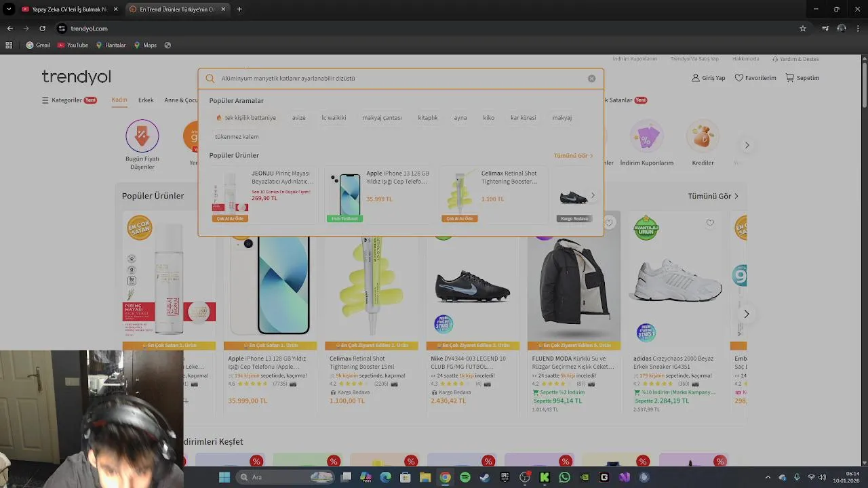Open the Chrome apps grid icon
This screenshot has width=868, height=488.
coord(9,45)
